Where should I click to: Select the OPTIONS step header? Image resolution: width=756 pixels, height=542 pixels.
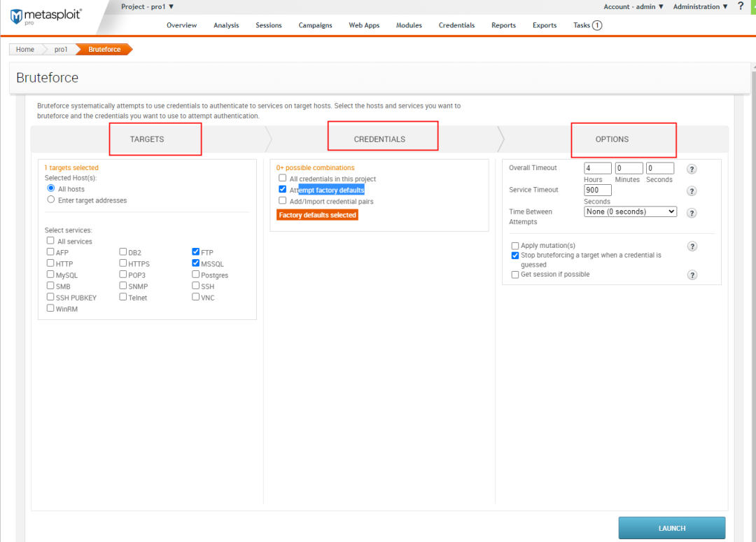click(x=612, y=139)
